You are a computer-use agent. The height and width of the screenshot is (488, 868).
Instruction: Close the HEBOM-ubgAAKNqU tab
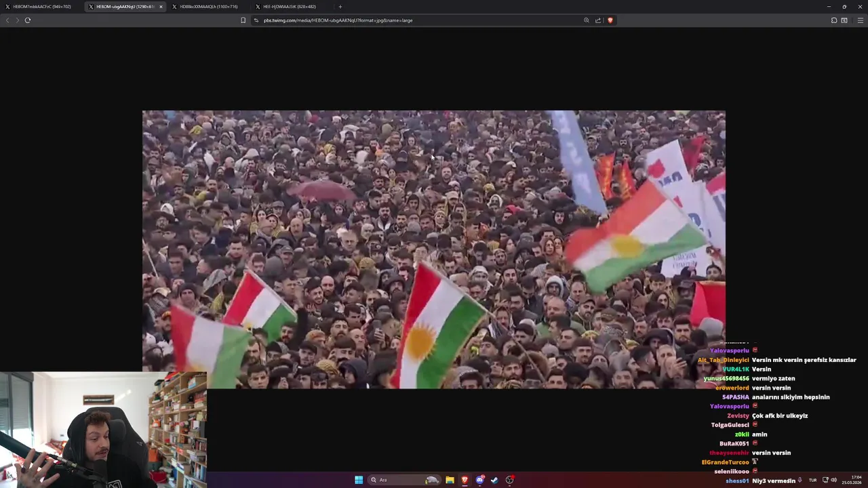click(161, 7)
